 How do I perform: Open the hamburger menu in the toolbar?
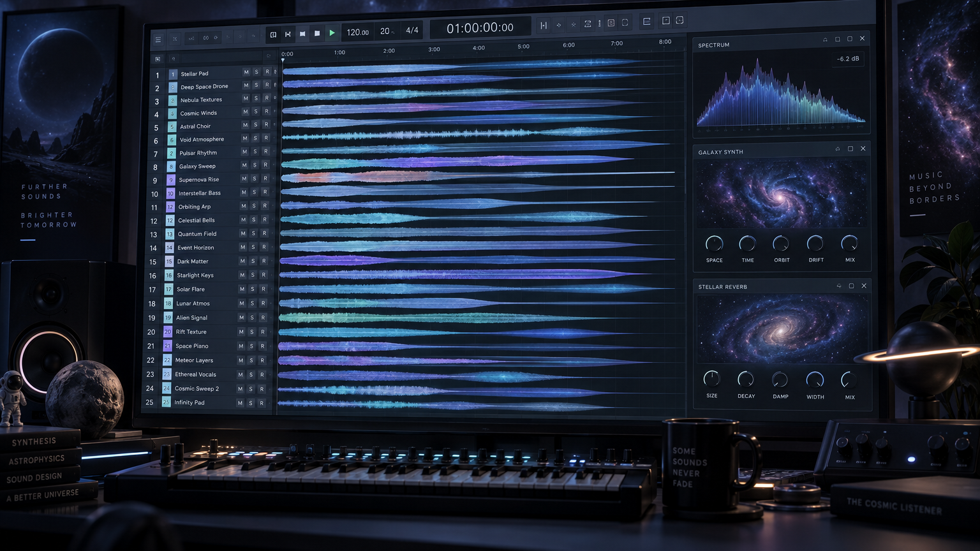[x=158, y=40]
